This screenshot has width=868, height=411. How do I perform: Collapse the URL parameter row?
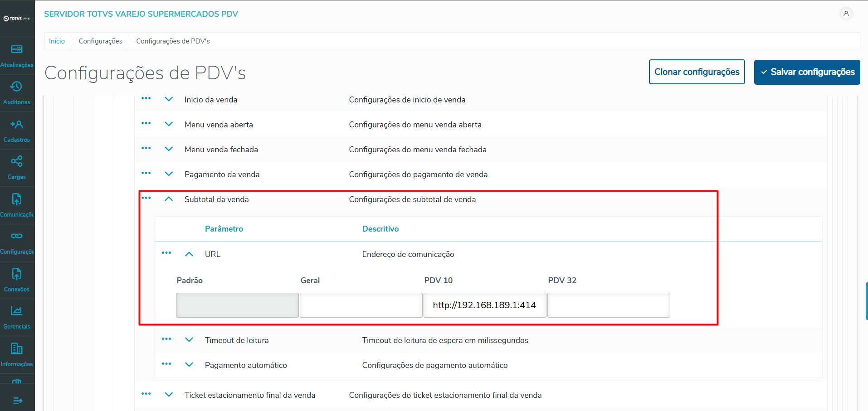(x=189, y=254)
